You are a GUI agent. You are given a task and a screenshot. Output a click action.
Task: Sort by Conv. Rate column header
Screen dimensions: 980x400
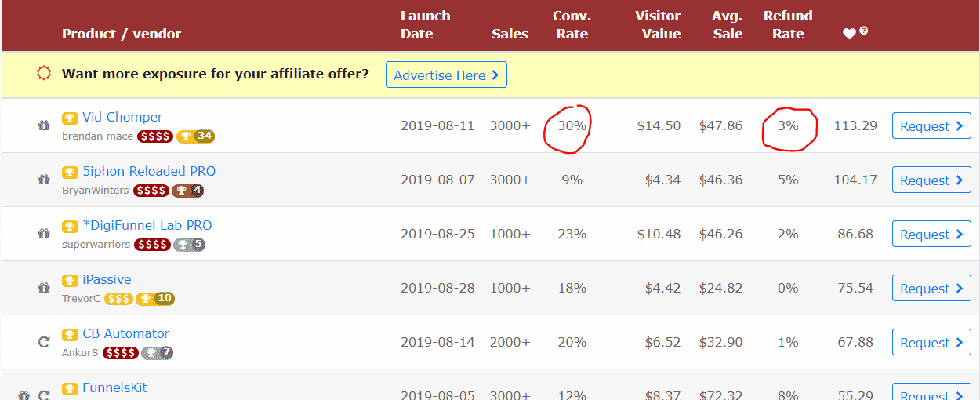click(x=572, y=25)
